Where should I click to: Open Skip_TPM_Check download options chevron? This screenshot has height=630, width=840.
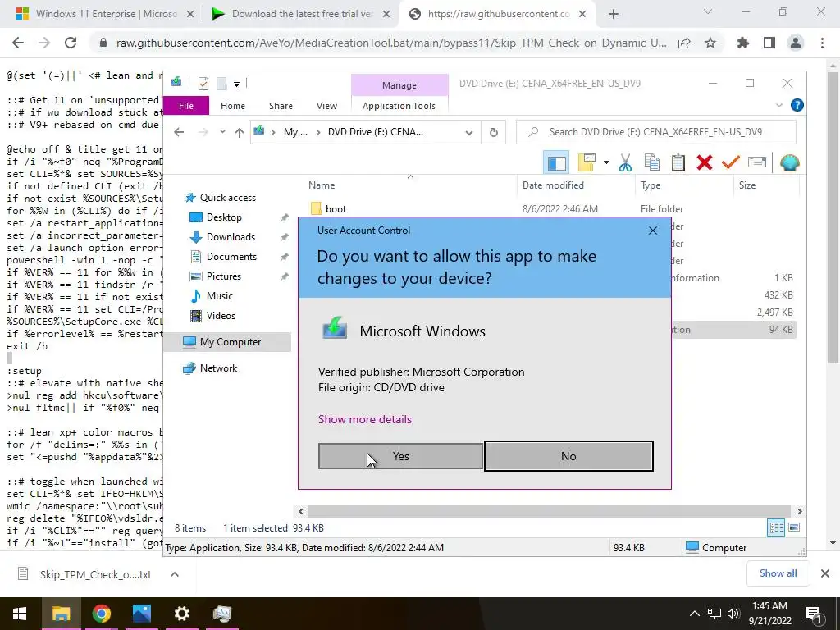175,574
